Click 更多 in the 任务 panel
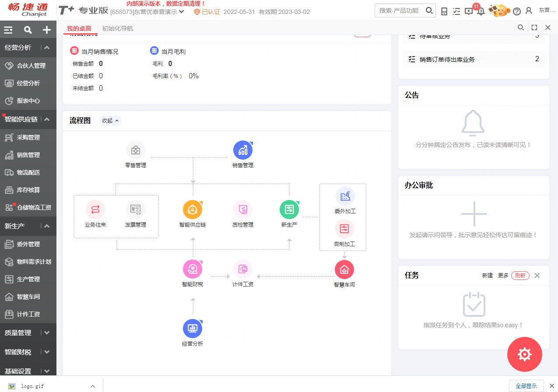558x392 pixels. click(x=503, y=276)
